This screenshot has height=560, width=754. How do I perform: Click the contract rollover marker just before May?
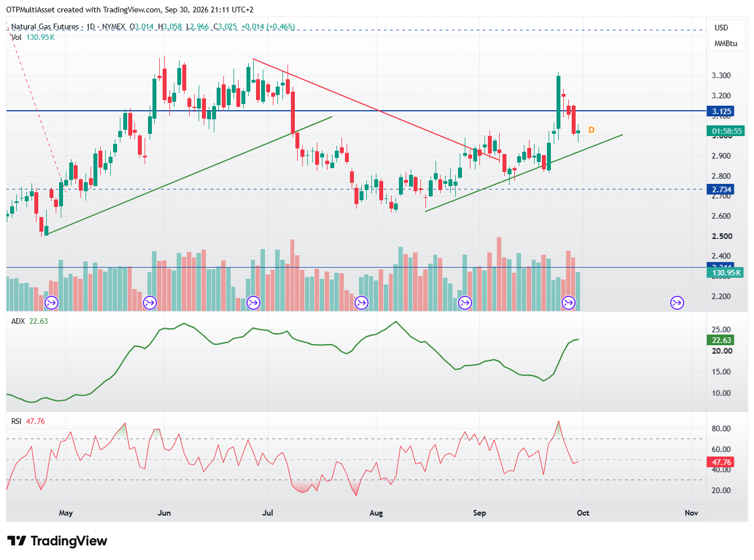tap(51, 303)
